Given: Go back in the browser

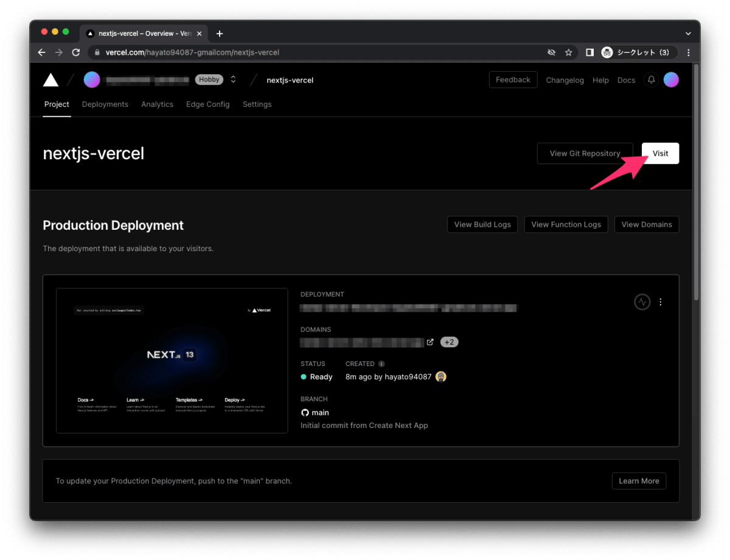Looking at the screenshot, I should pyautogui.click(x=41, y=52).
